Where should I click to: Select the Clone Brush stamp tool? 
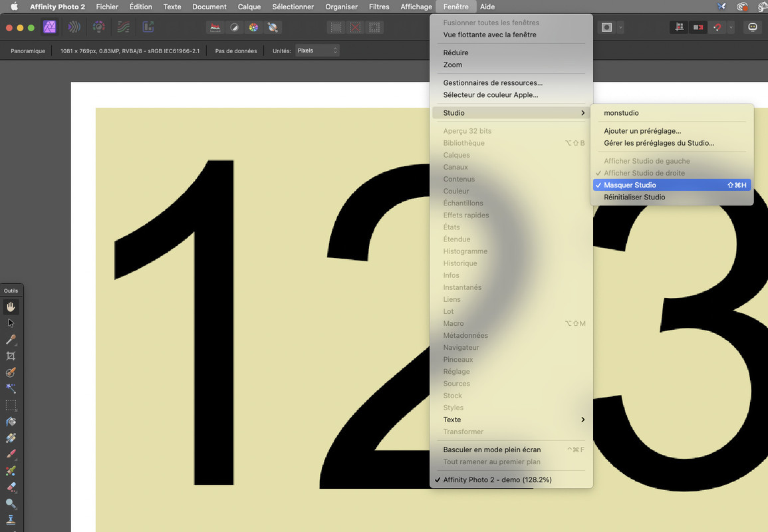click(11, 520)
